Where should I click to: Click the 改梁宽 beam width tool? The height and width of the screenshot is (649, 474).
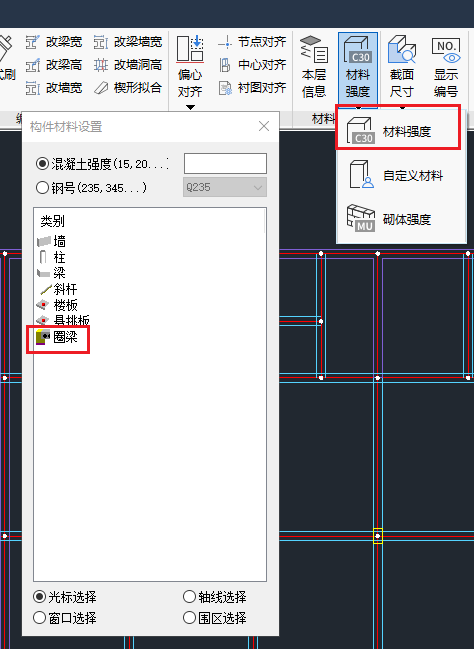pos(54,42)
